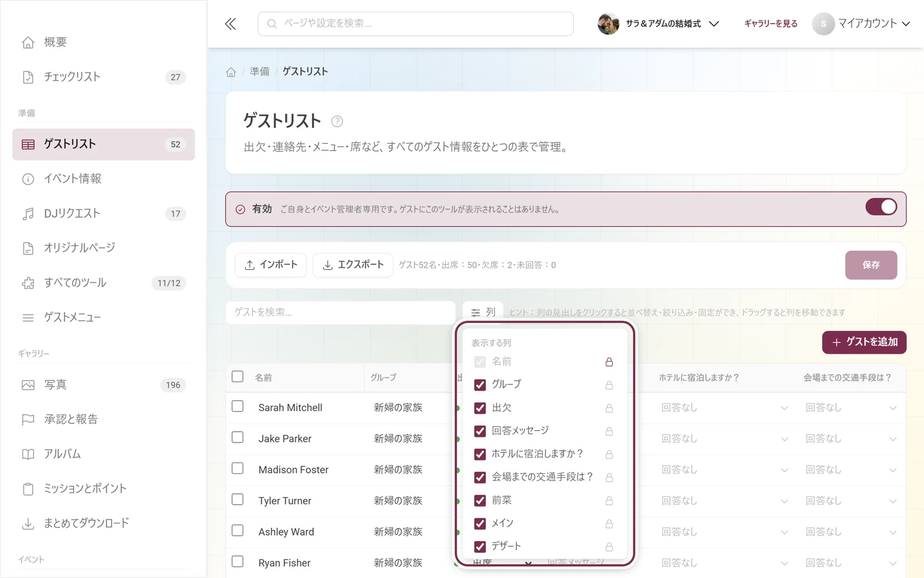
Task: Turn off the 有効 toggle switch
Action: [881, 207]
